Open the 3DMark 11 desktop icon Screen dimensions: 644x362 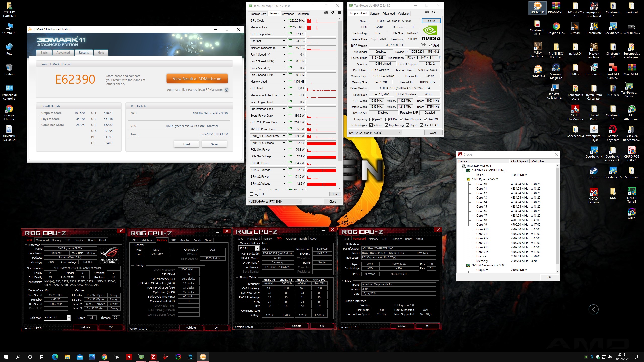coord(537,8)
